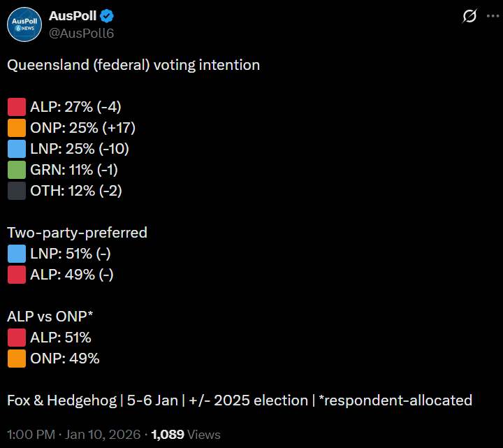The image size is (503, 448).
Task: Click the green square beside GRN 11%
Action: click(x=17, y=170)
